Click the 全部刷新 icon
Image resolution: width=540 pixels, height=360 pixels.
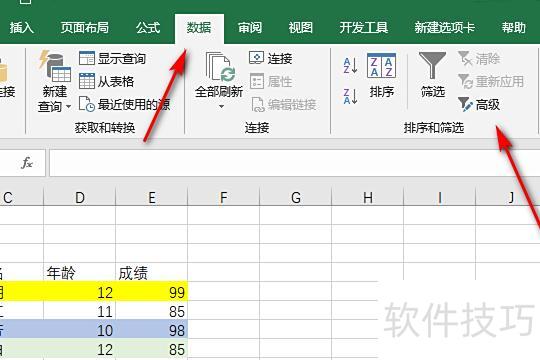click(x=220, y=66)
